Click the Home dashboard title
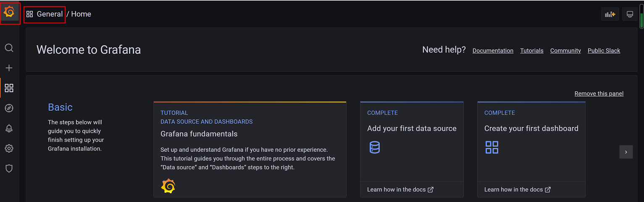Screen dimensions: 644x202 81,14
